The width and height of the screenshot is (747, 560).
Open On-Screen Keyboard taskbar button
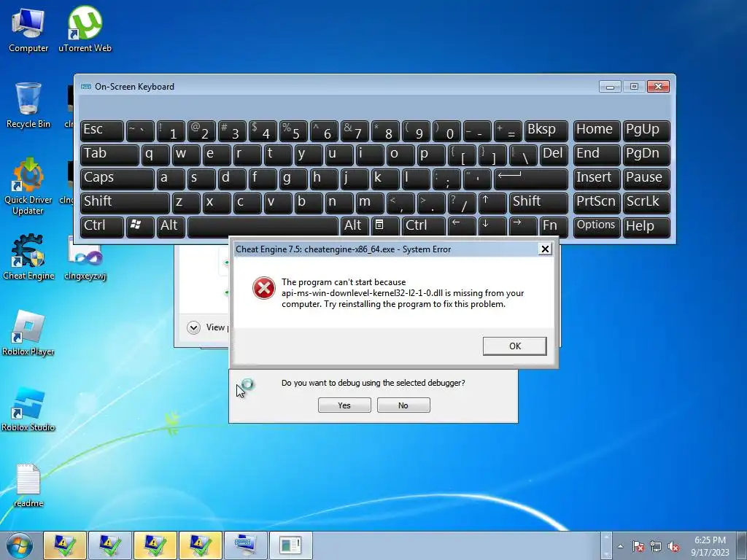246,545
